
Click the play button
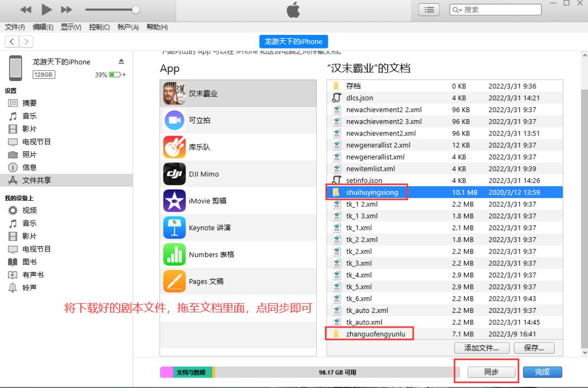(x=46, y=9)
